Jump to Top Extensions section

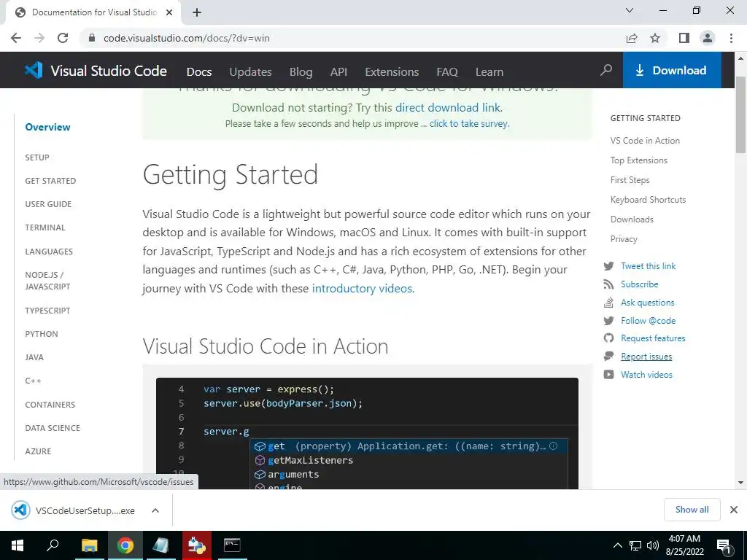tap(639, 160)
